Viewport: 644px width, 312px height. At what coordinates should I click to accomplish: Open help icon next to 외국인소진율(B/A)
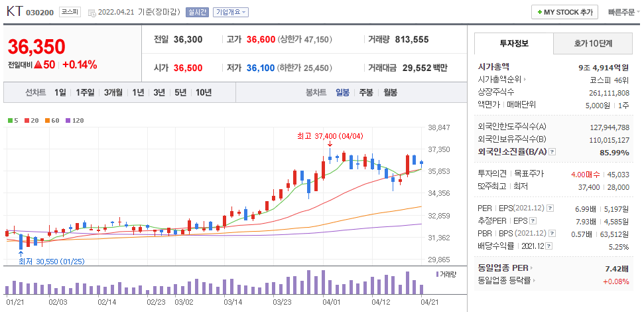click(x=552, y=152)
